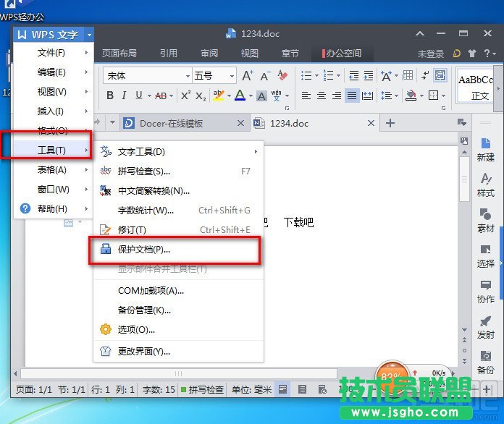Click 新建 sidebar icon
504x424 pixels.
pos(485,150)
